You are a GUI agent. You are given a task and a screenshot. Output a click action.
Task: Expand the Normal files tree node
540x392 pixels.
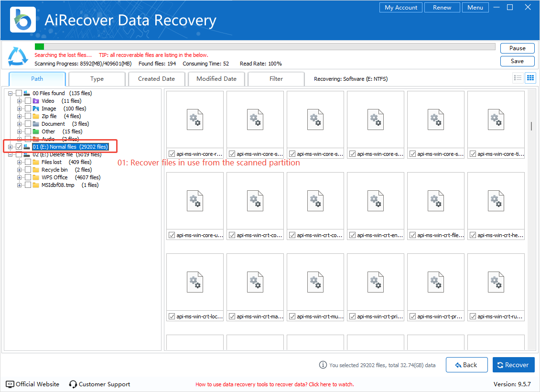[x=11, y=147]
